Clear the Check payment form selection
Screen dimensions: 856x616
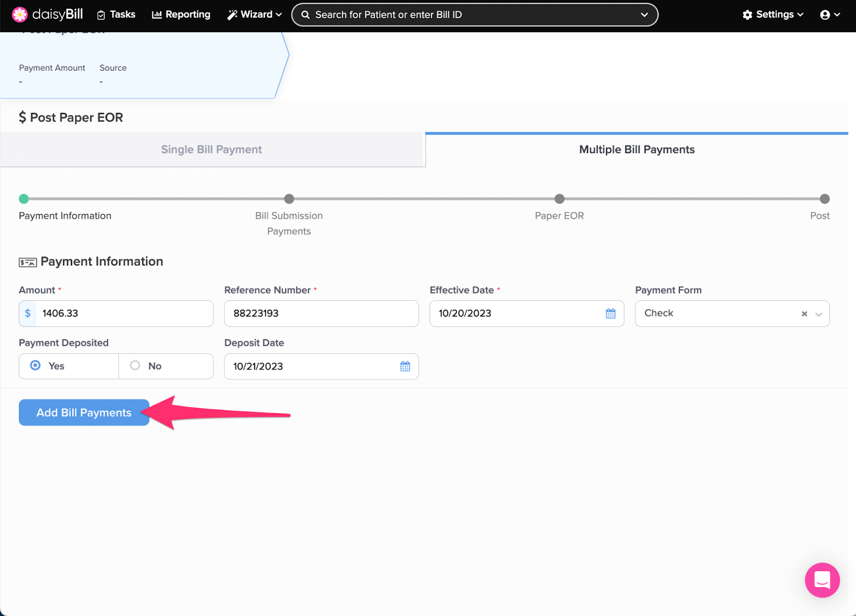[x=804, y=314]
